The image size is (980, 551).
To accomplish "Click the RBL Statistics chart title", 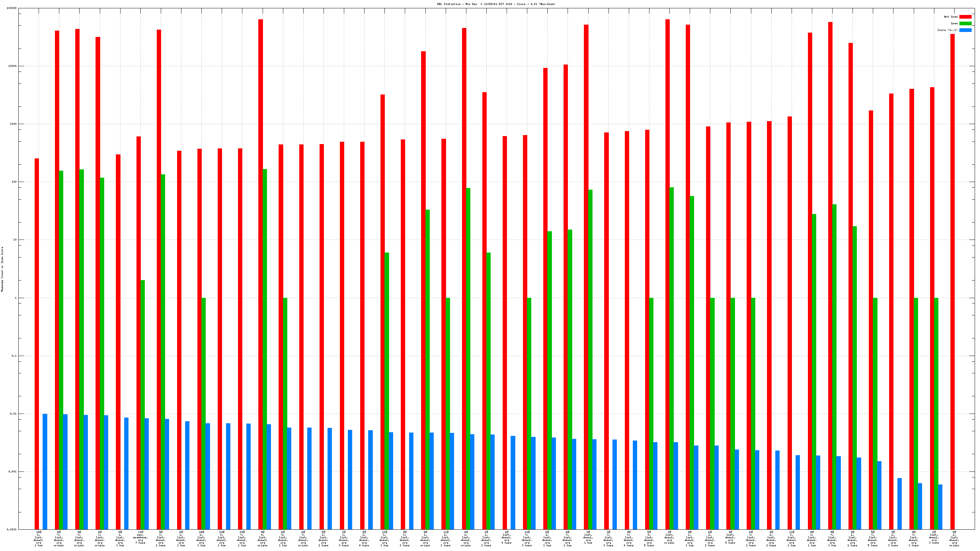I will point(496,4).
